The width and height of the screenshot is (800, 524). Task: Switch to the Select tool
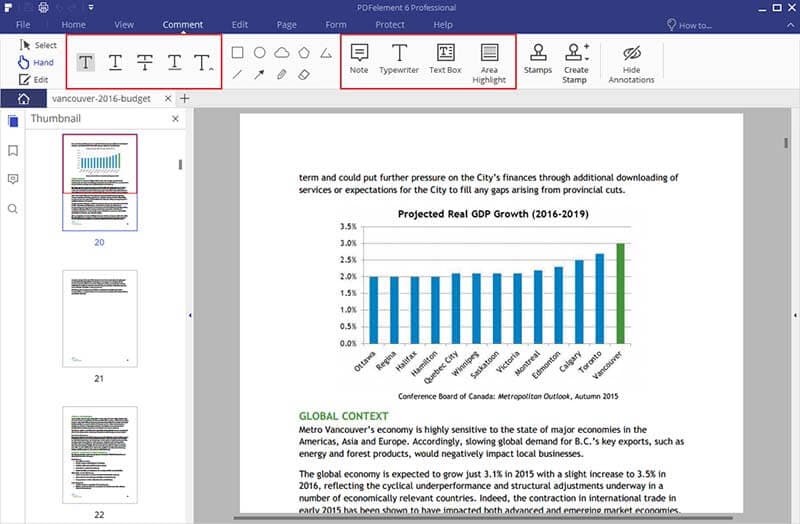(38, 45)
